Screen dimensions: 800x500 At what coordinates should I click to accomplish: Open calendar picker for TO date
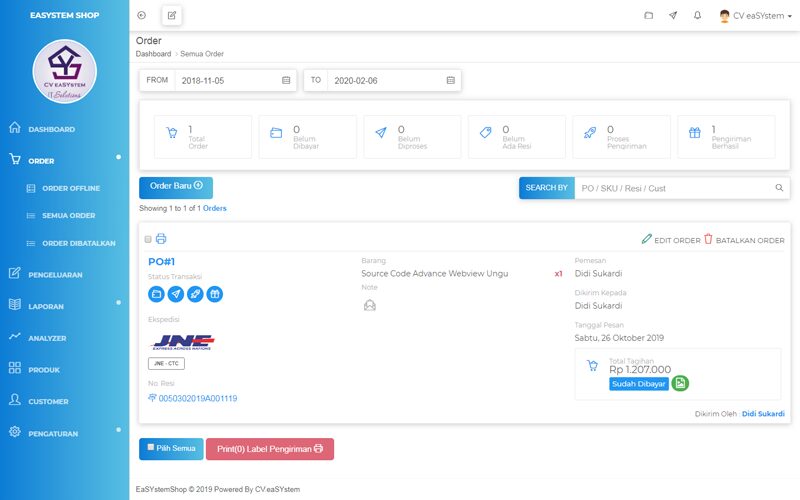451,81
